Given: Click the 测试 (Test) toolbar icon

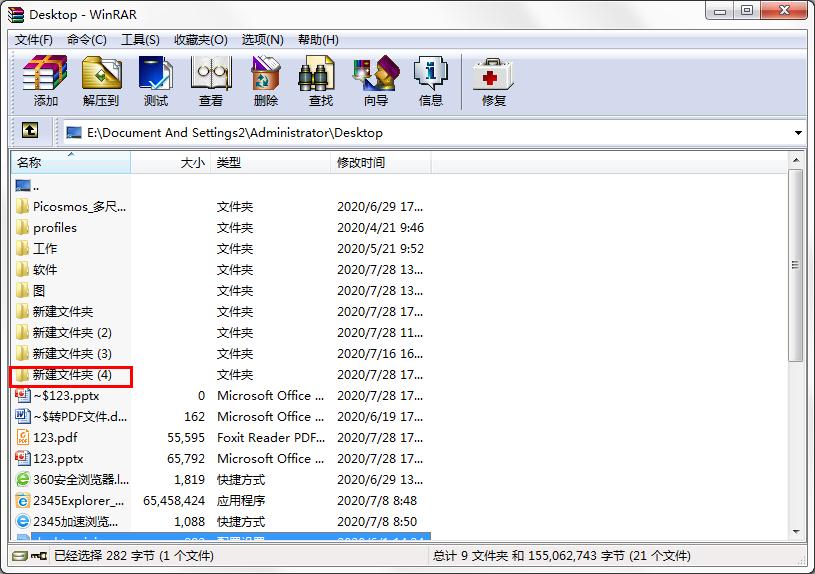Looking at the screenshot, I should pyautogui.click(x=156, y=73).
